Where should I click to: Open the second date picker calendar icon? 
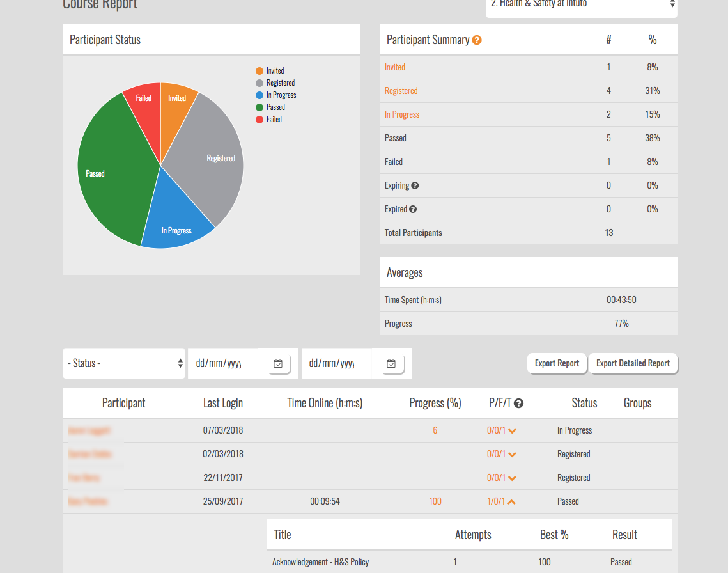click(391, 363)
